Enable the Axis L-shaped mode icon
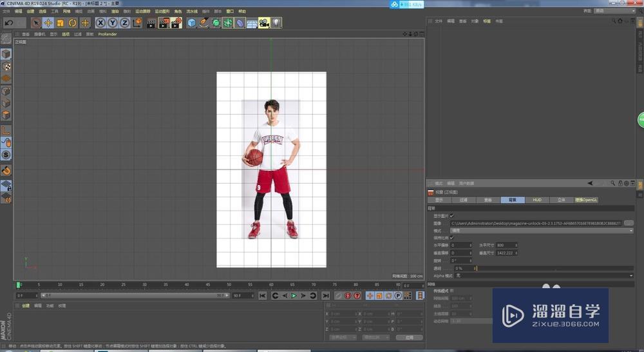Image resolution: width=644 pixels, height=352 pixels. coord(6,131)
